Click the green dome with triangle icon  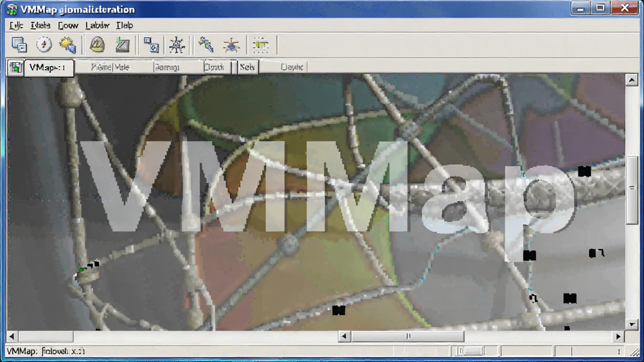pyautogui.click(x=97, y=45)
